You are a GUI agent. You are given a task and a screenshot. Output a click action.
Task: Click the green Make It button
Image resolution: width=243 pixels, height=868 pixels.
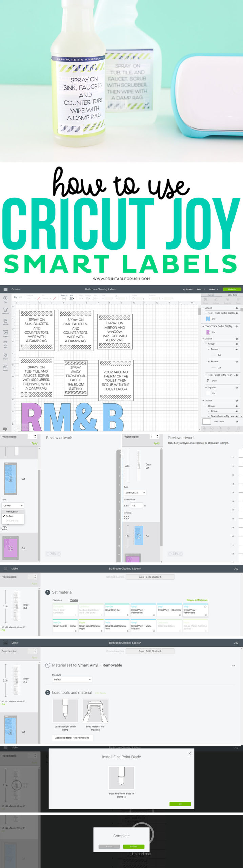pyautogui.click(x=232, y=289)
